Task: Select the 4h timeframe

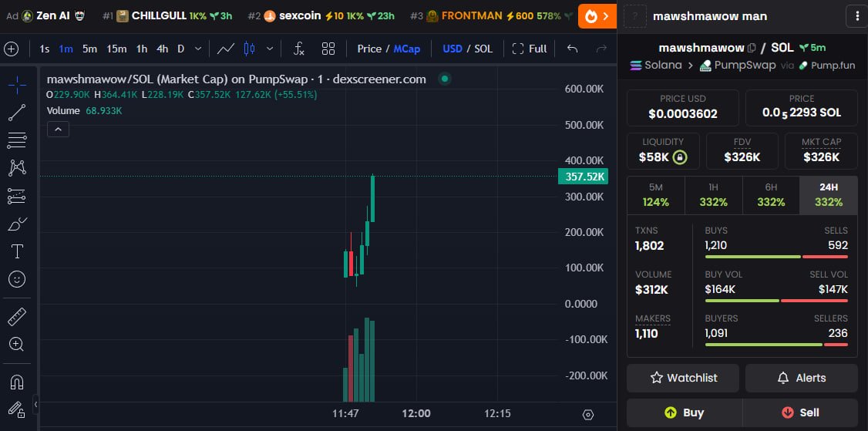Action: (162, 49)
